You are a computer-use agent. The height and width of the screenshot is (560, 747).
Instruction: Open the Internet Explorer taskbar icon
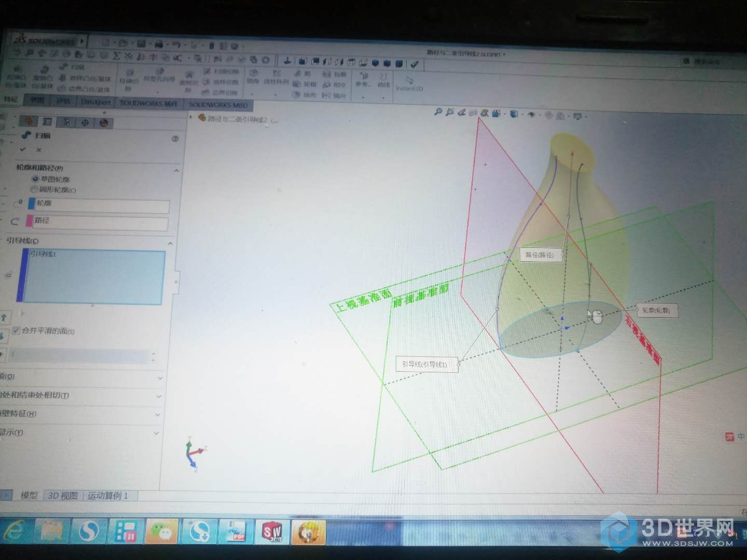[14, 530]
